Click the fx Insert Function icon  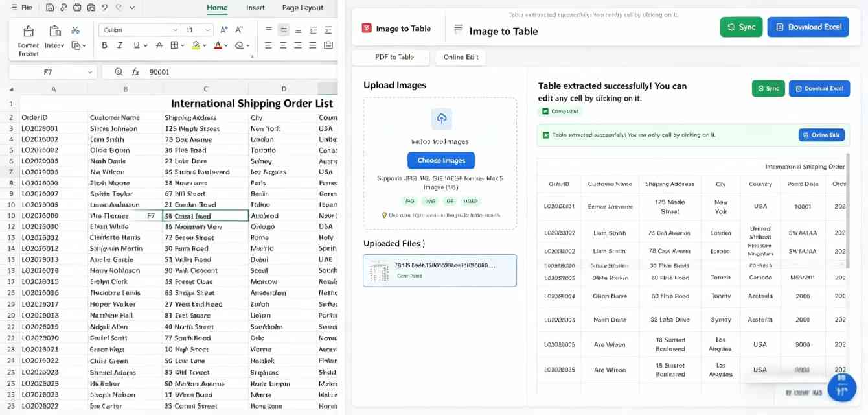(x=135, y=72)
